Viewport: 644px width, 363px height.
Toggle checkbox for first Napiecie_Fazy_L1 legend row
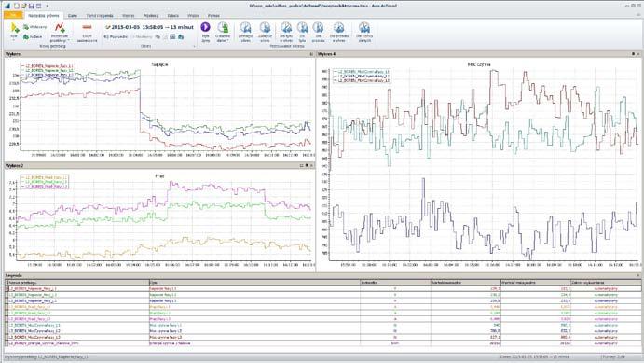tap(7, 288)
